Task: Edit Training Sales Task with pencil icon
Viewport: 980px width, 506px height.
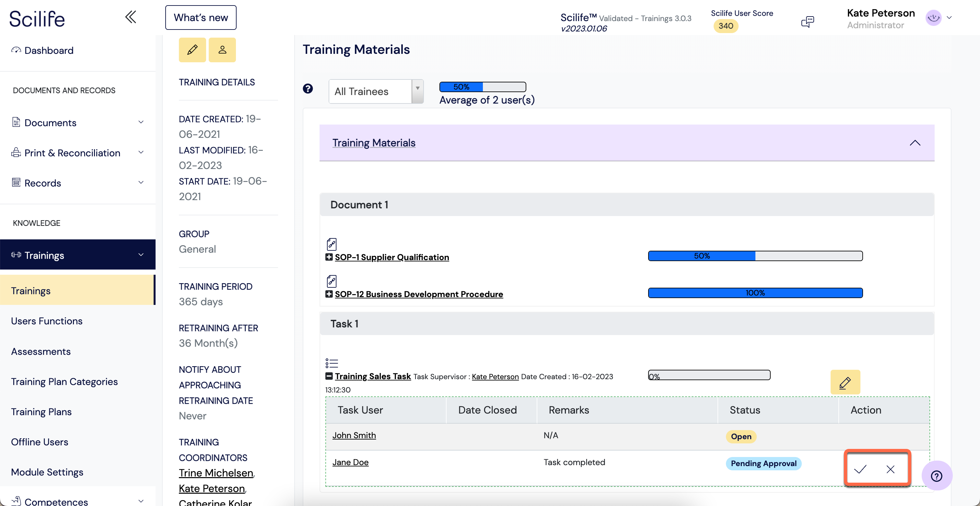Action: click(845, 382)
